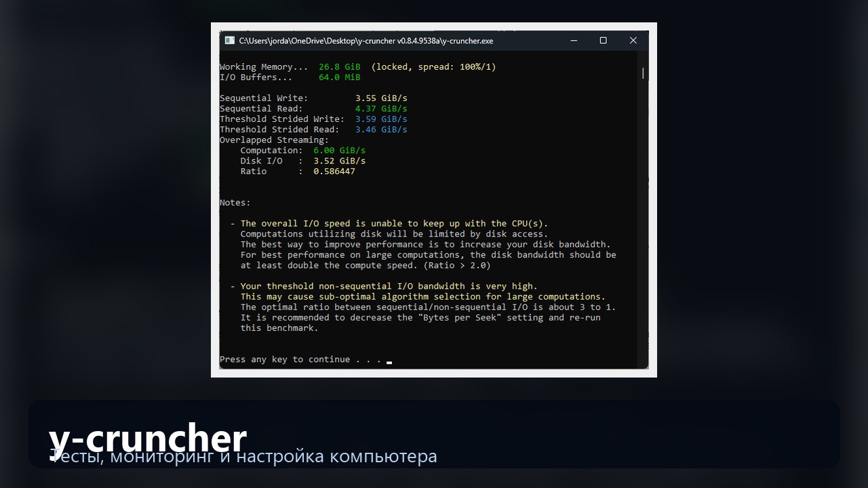Click the large y-cruncher caption title
The height and width of the screenshot is (488, 868).
pyautogui.click(x=148, y=438)
